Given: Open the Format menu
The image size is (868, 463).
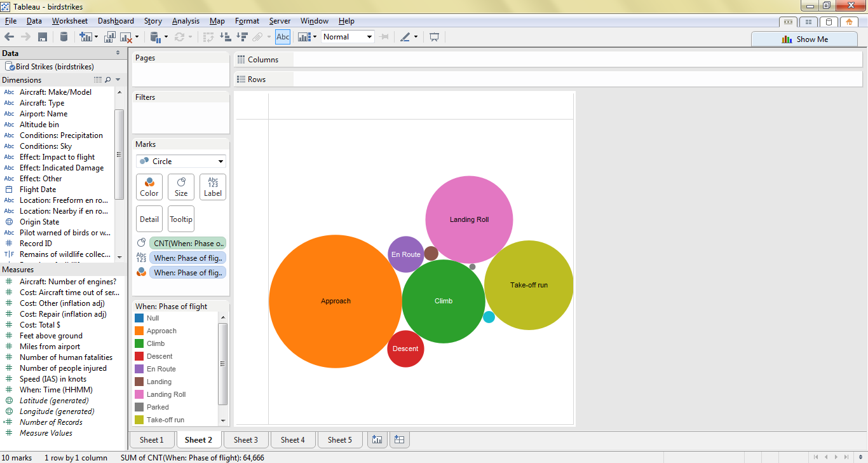Looking at the screenshot, I should [x=247, y=21].
